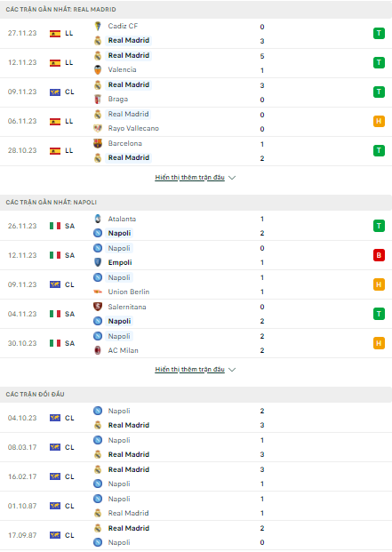Click the red B result badge for Napoli–Empoli
392x552 pixels.
[x=379, y=255]
